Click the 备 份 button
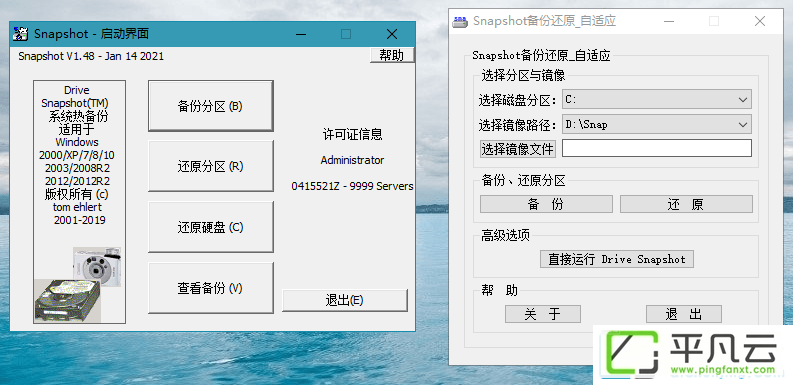This screenshot has height=385, width=793. pos(546,204)
